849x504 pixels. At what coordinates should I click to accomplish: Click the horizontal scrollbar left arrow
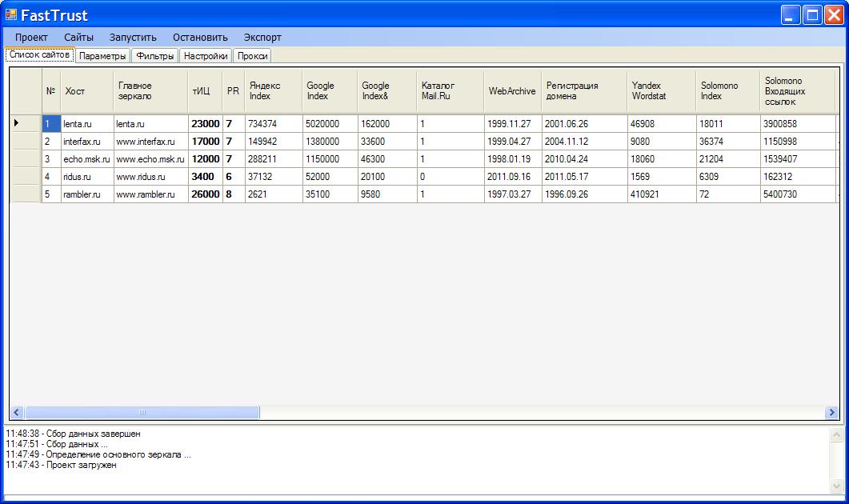[x=16, y=413]
